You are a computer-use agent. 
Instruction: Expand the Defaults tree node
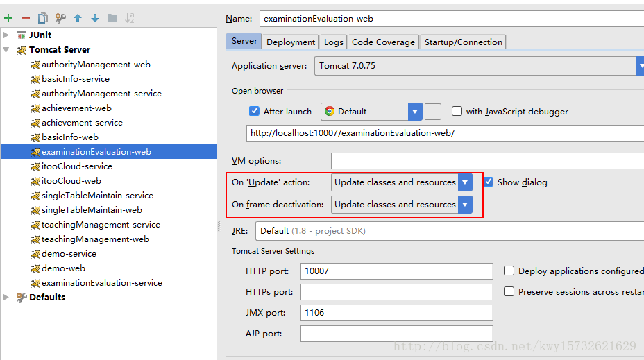click(x=6, y=297)
